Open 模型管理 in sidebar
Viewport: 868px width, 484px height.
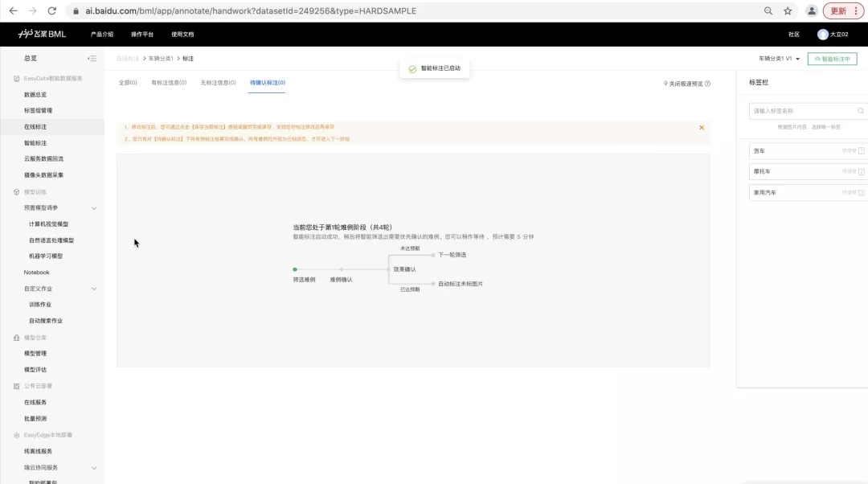(35, 353)
